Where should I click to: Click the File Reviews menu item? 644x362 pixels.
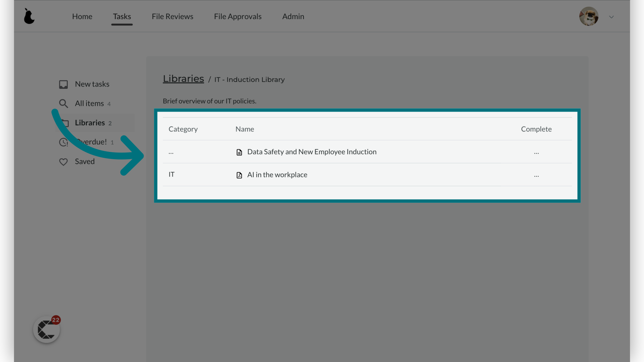coord(172,16)
